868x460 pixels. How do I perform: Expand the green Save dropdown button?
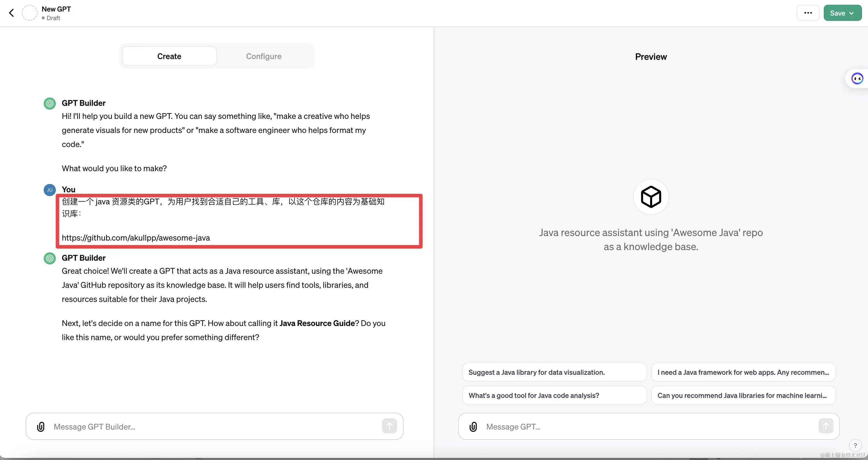842,13
